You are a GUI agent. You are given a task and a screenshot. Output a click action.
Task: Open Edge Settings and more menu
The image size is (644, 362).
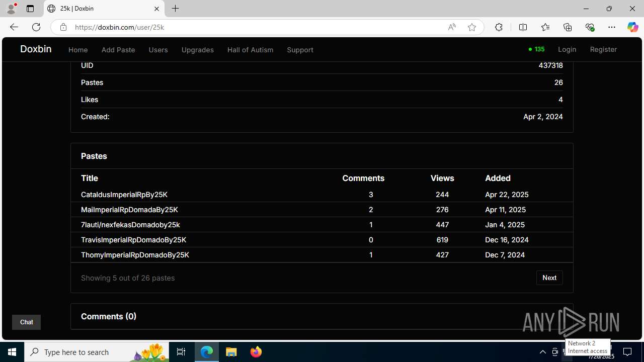[612, 27]
